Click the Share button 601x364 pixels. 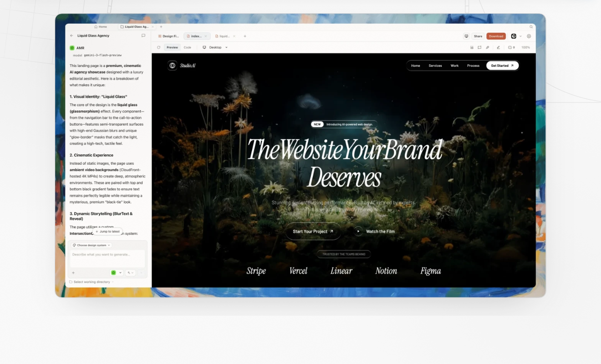478,36
